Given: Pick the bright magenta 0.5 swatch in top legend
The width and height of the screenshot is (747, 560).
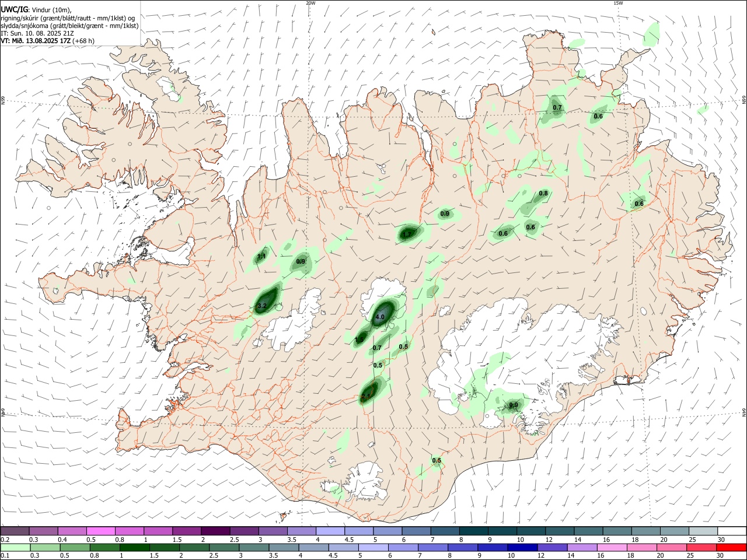Looking at the screenshot, I should (101, 531).
